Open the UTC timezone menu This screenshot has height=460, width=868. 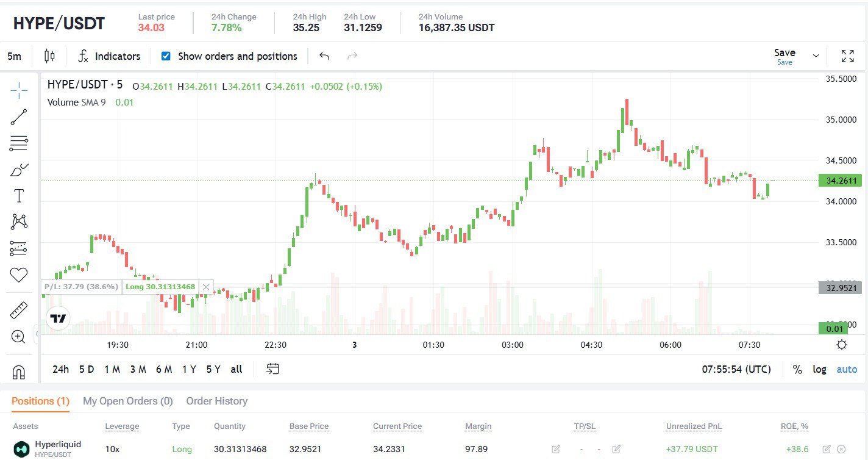[736, 369]
